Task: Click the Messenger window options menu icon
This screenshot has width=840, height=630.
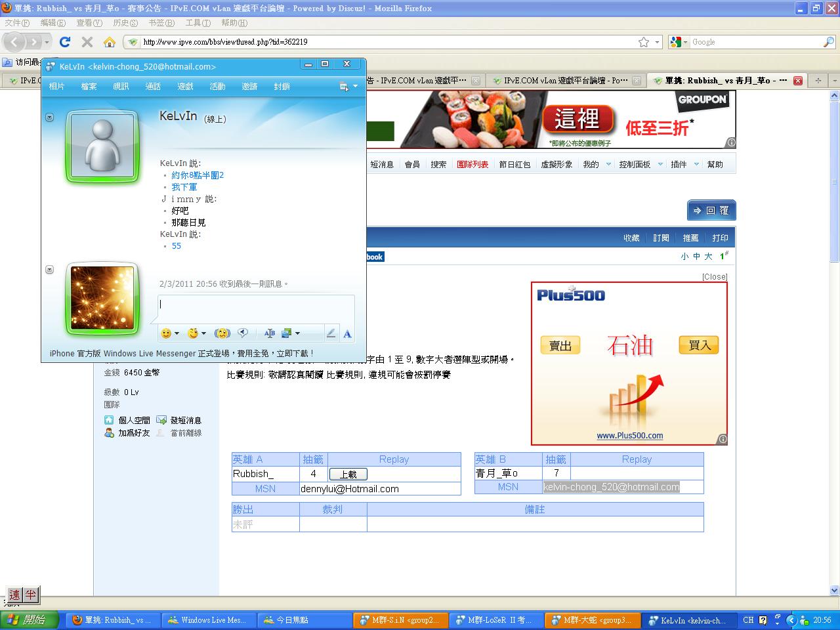Action: coord(345,87)
